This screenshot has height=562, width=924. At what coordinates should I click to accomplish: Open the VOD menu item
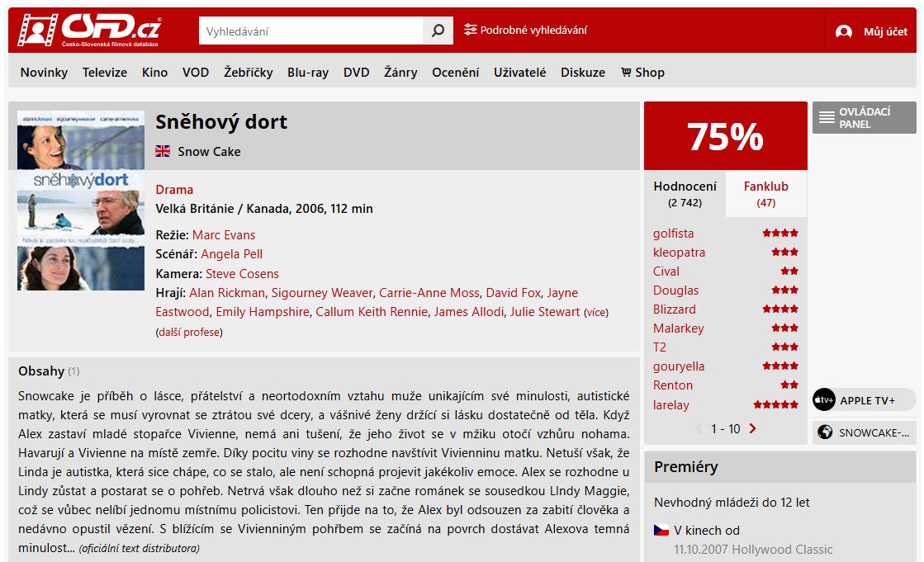click(196, 73)
